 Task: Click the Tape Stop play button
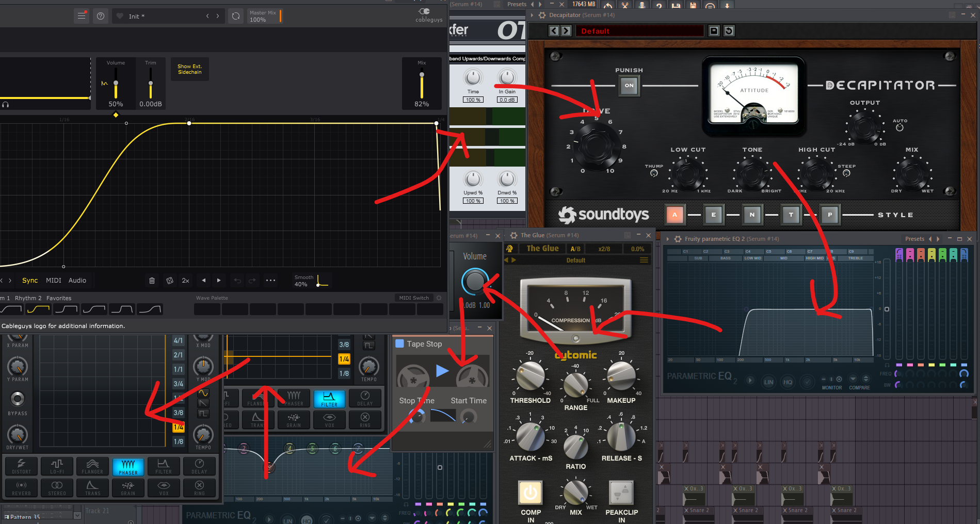click(442, 370)
